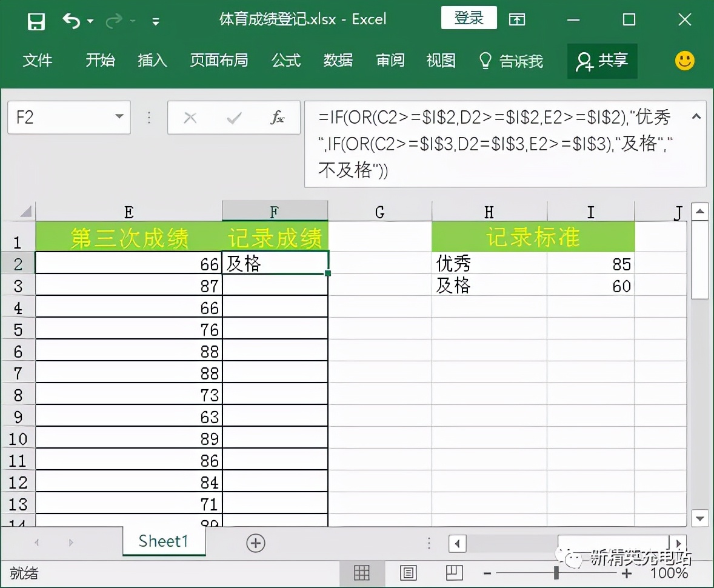The height and width of the screenshot is (588, 714).
Task: Expand the Quick Access Toolbar customize menu
Action: pos(155,20)
